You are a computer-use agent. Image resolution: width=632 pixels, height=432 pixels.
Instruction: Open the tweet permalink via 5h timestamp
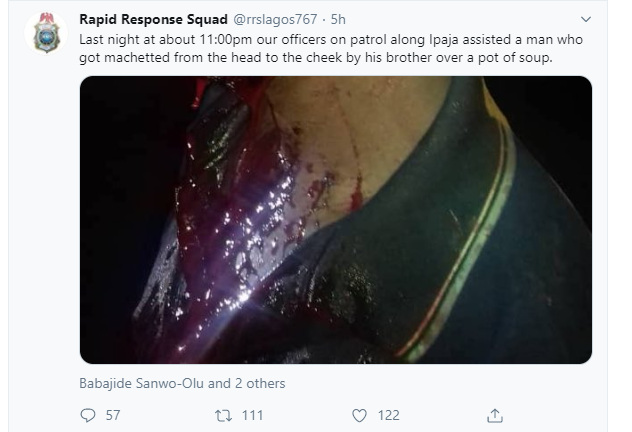[x=338, y=19]
